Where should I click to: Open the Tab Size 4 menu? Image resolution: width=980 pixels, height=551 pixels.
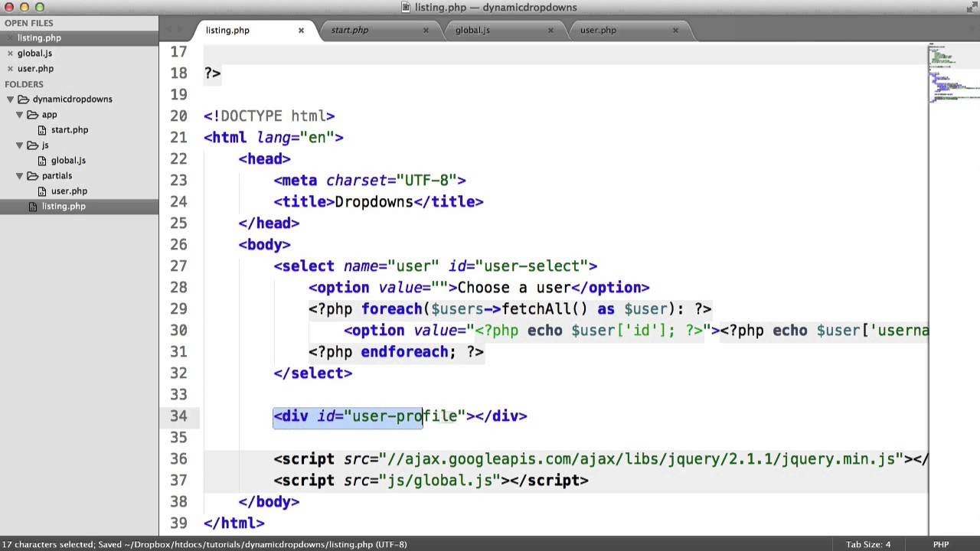867,544
